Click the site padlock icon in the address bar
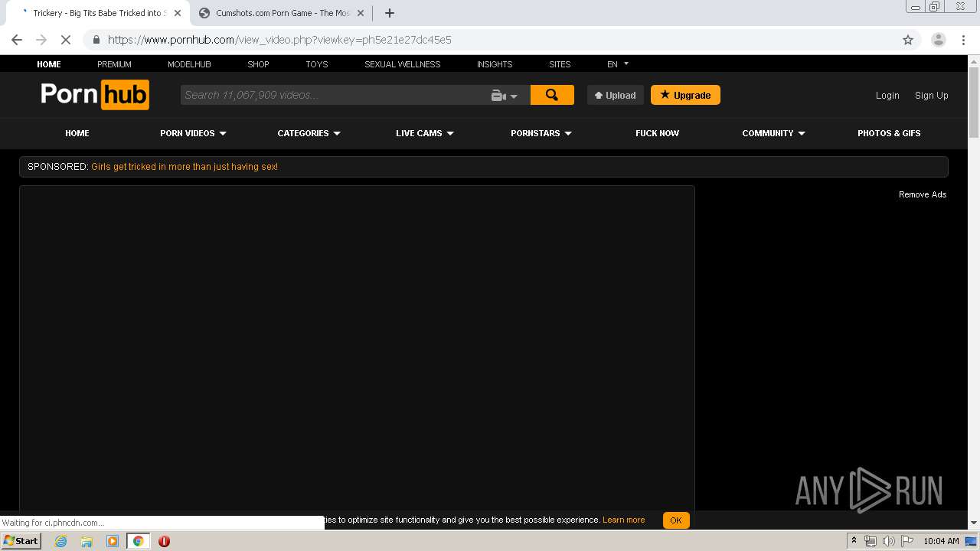Viewport: 980px width, 551px height. (96, 40)
